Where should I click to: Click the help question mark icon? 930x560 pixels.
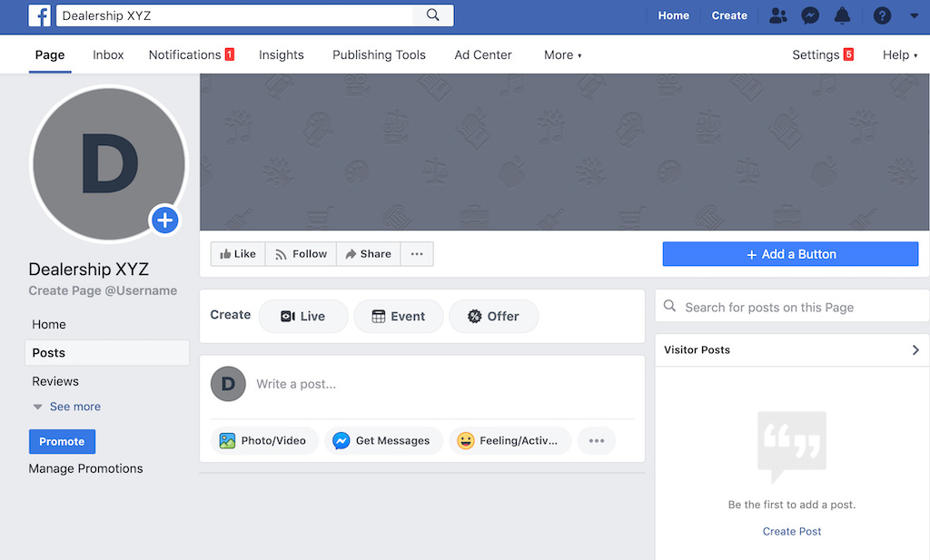[x=882, y=15]
